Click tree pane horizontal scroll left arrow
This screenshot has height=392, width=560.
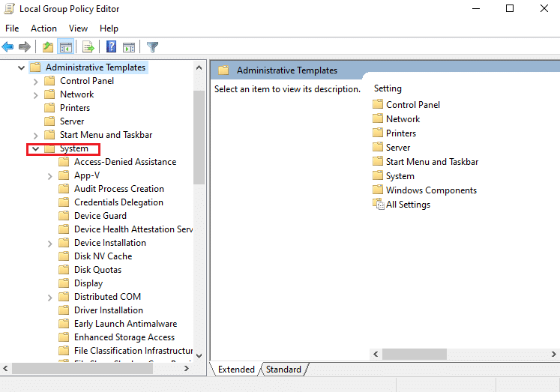pyautogui.click(x=5, y=369)
